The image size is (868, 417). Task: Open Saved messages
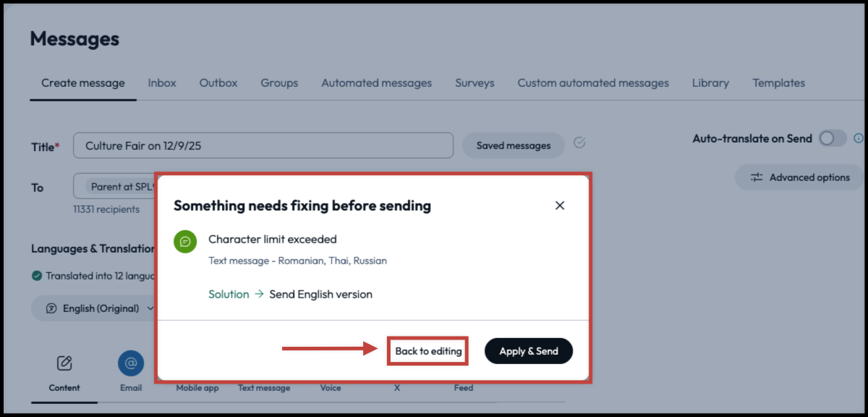513,146
